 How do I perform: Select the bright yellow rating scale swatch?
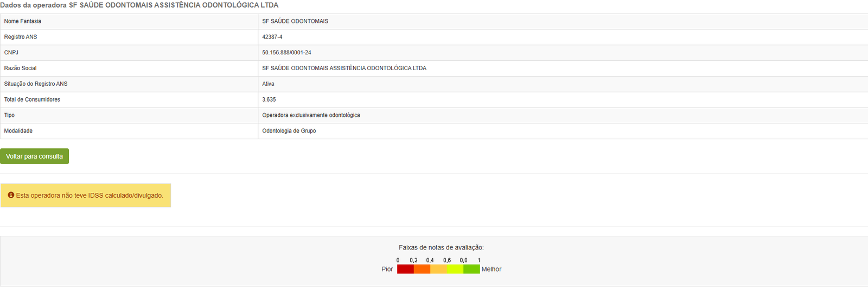(455, 269)
